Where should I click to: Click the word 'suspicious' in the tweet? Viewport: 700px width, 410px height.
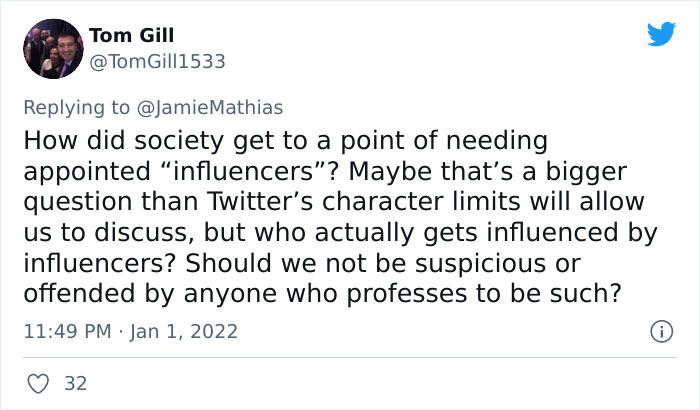(x=481, y=264)
